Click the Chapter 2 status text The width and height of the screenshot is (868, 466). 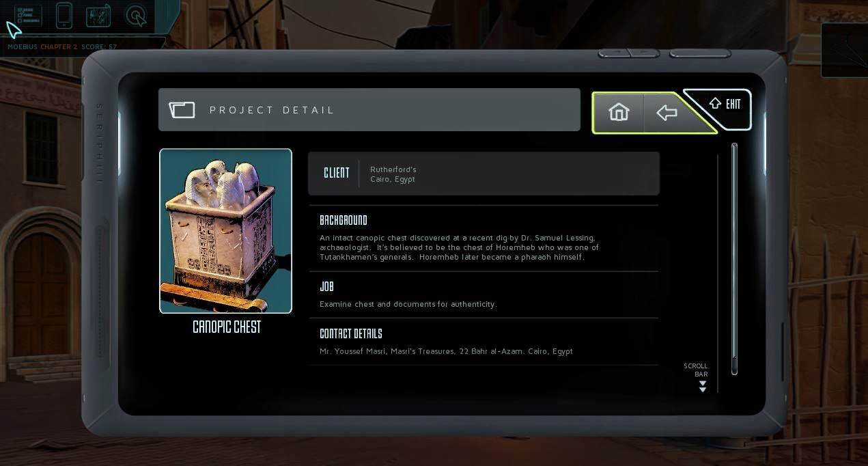click(59, 46)
